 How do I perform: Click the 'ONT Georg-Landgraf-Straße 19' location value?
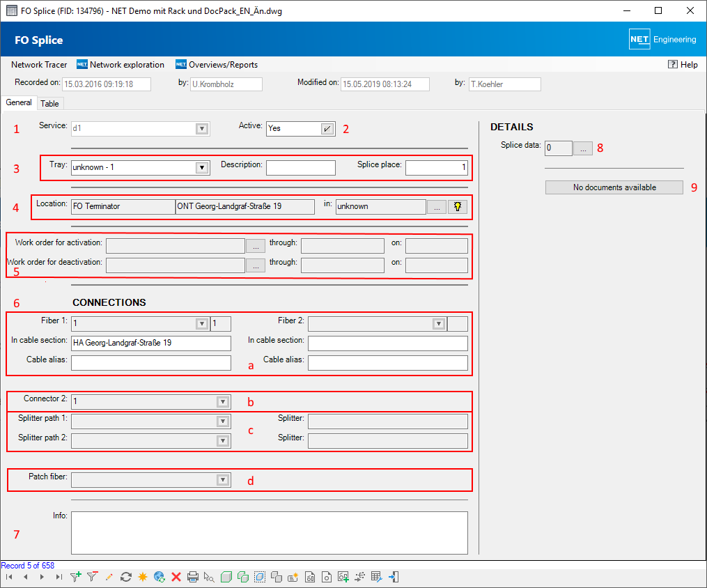click(244, 206)
